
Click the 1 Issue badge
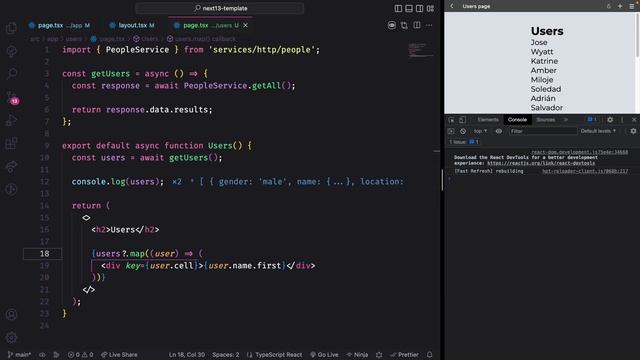tap(464, 142)
